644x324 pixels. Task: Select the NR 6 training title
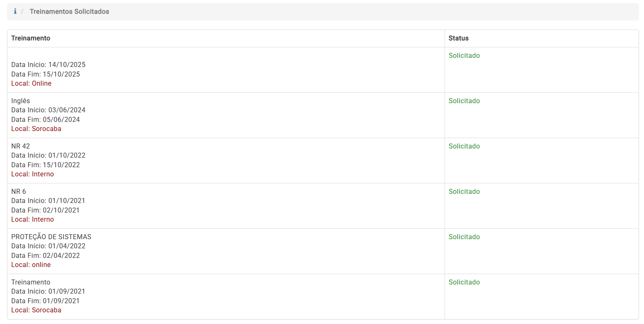pyautogui.click(x=19, y=192)
